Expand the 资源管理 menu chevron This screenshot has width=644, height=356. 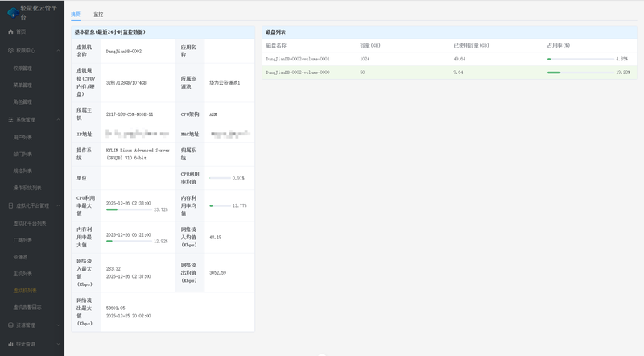tap(58, 325)
